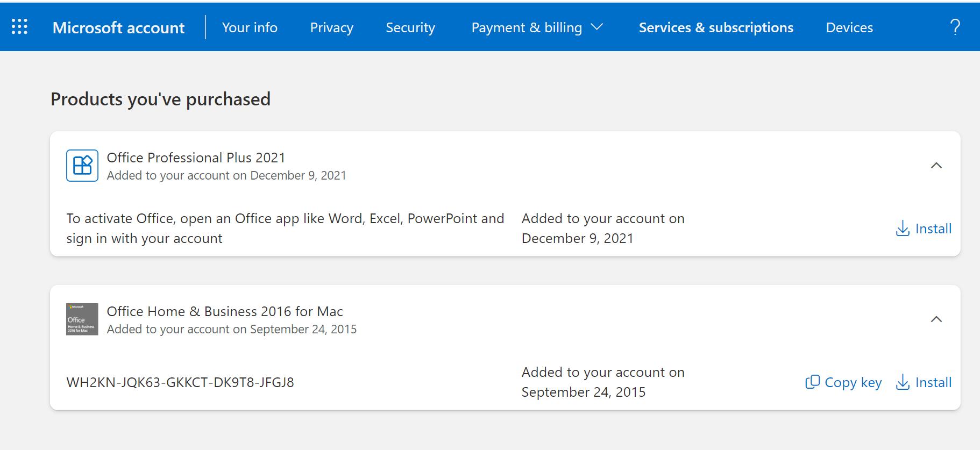The height and width of the screenshot is (450, 980).
Task: Click the help question mark icon
Action: pos(955,27)
